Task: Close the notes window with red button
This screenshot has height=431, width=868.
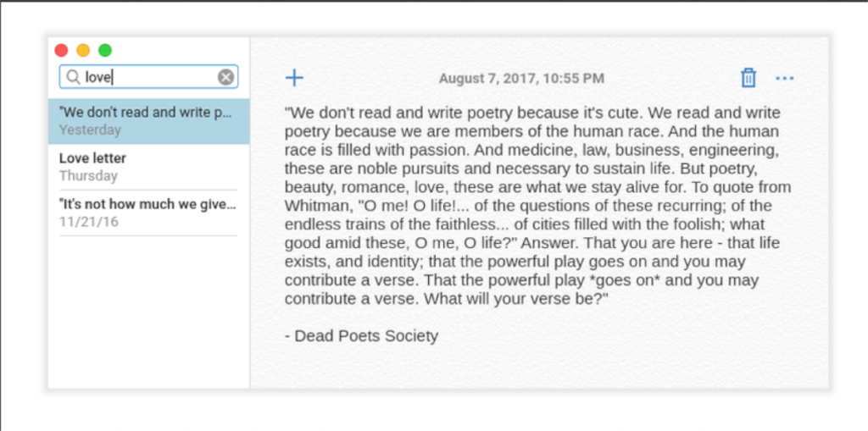Action: click(61, 50)
